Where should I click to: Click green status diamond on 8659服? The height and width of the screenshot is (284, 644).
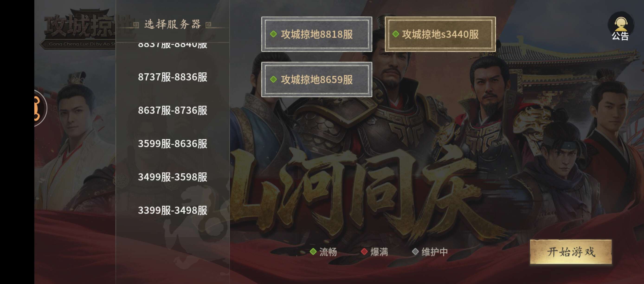tap(273, 80)
